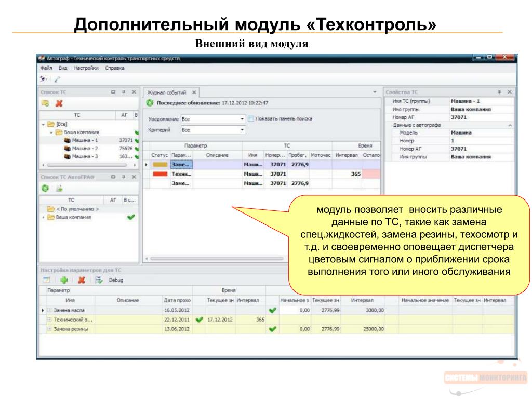Collapse Ваша компания node in Список ТС
Image resolution: width=532 pixels, height=399 pixels.
click(51, 132)
